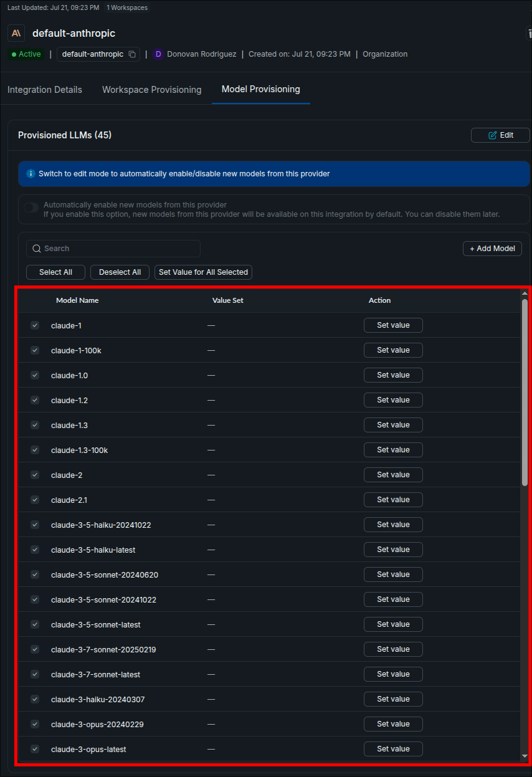Click the Anthropic logo icon beside default-anthropic title
This screenshot has width=532, height=777.
coord(16,33)
